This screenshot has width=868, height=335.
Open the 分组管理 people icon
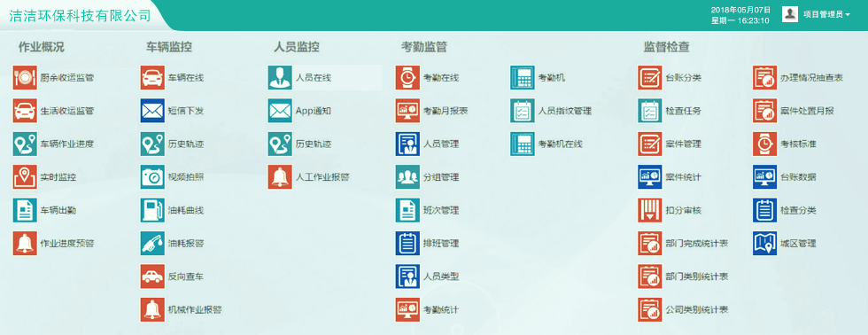point(407,177)
